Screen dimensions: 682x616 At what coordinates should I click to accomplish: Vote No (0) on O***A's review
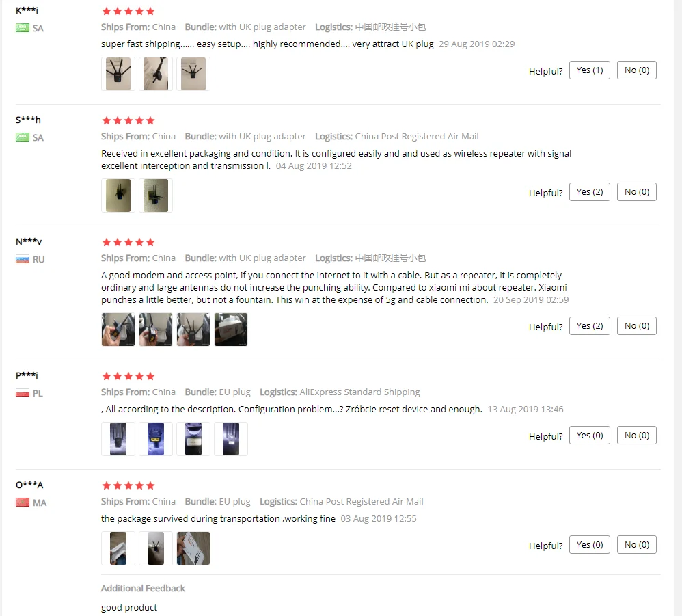coord(636,545)
